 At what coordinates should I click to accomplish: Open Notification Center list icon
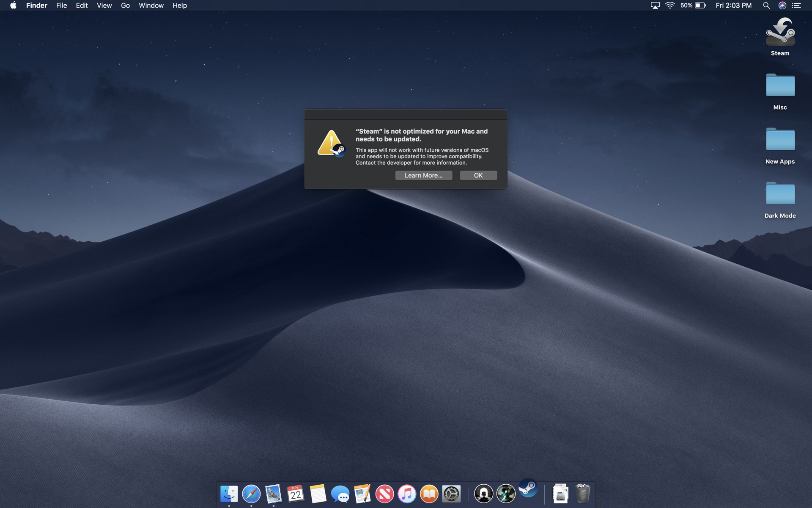click(797, 6)
